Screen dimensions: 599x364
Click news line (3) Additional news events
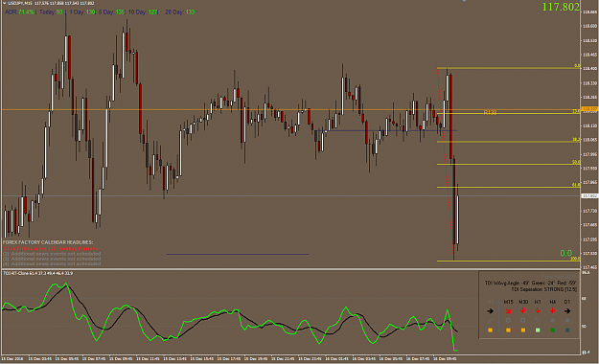point(52,259)
